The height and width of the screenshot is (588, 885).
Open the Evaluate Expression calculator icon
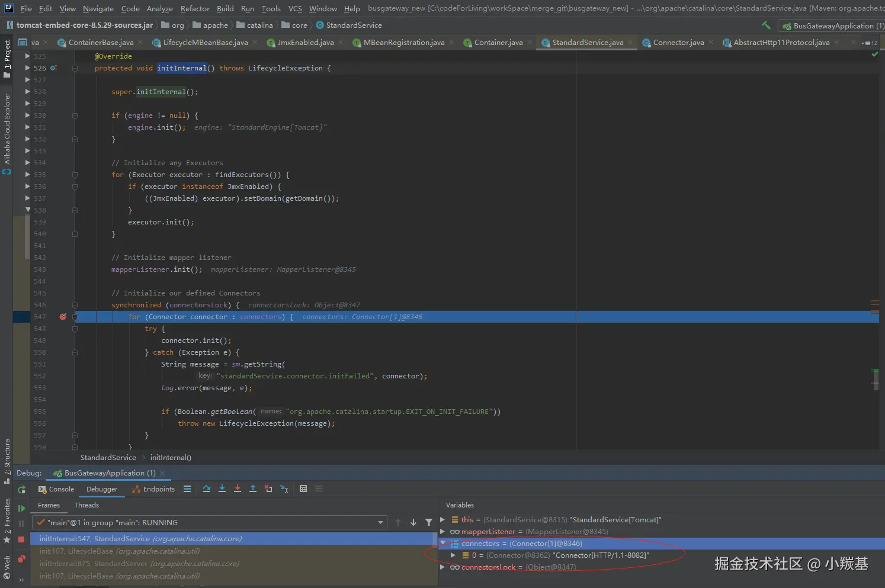[x=303, y=489]
